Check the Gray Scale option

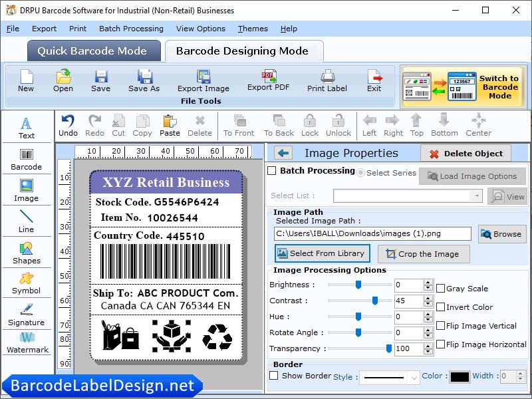[x=442, y=288]
